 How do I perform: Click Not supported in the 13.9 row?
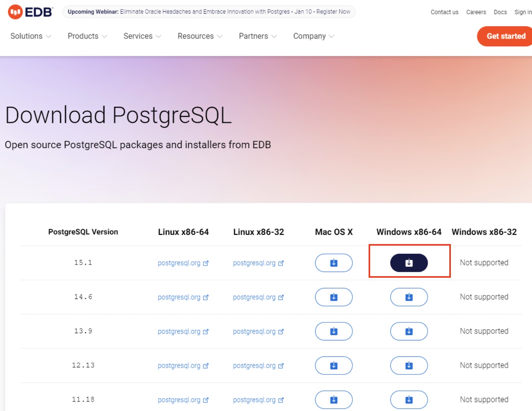[484, 331]
